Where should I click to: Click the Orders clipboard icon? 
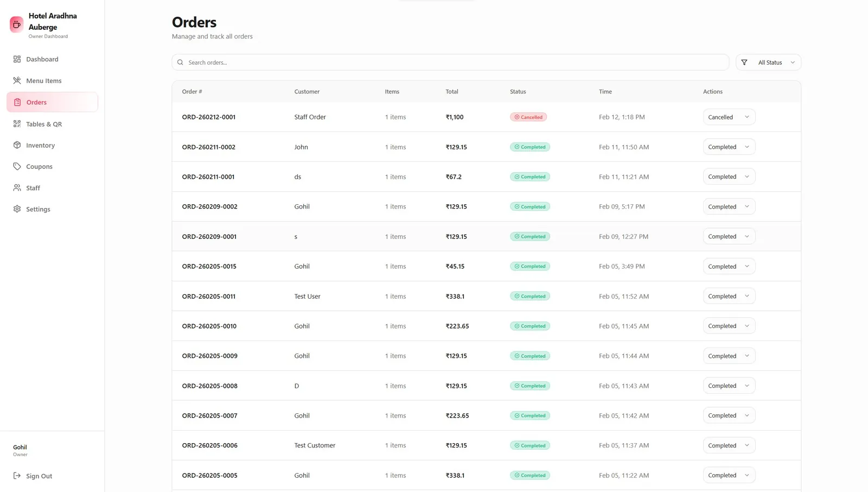coord(17,102)
